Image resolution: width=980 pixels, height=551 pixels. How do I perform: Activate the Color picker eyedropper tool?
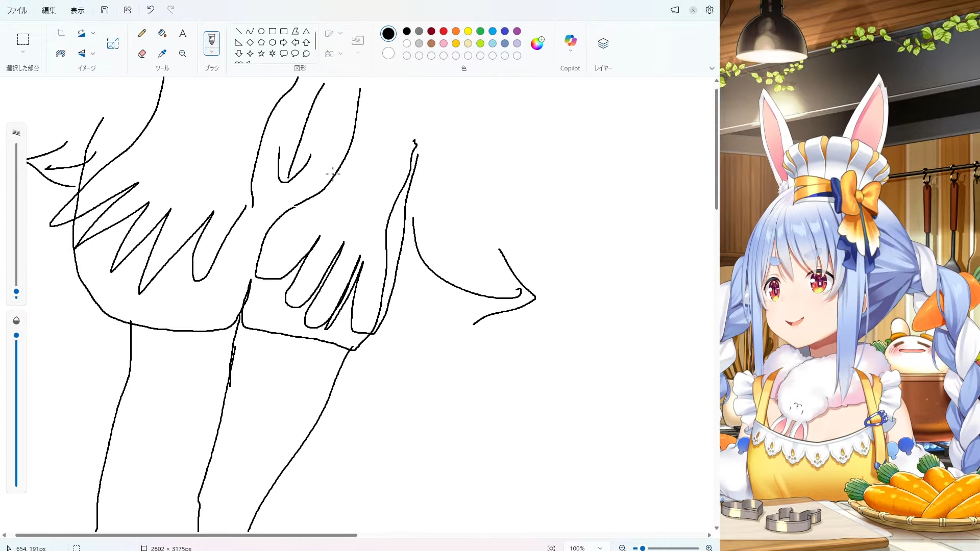(x=162, y=54)
